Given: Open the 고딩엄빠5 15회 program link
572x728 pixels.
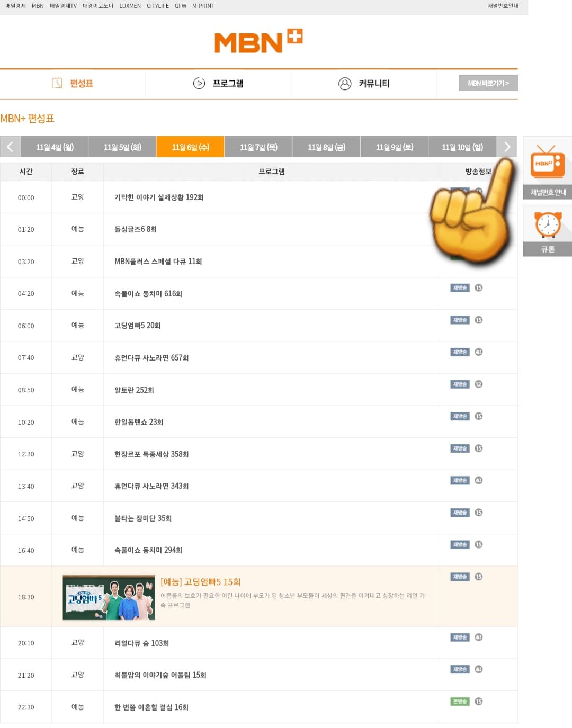Looking at the screenshot, I should click(200, 582).
